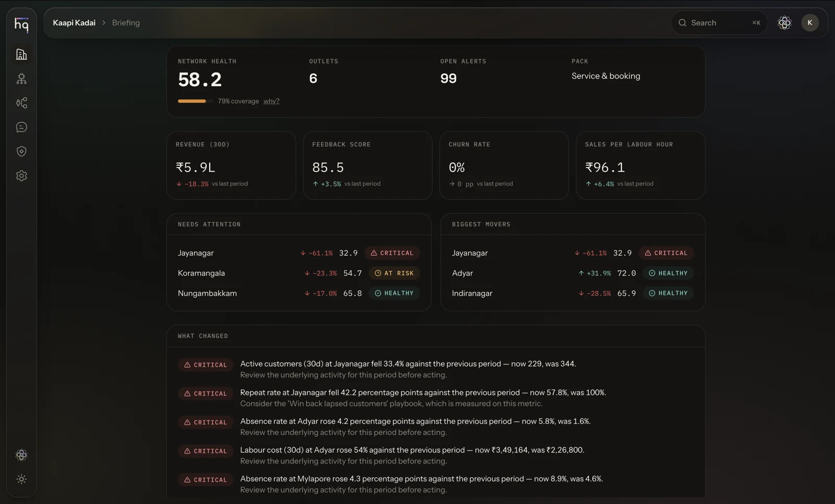This screenshot has height=504, width=835.
Task: Click the HEALTHY badge for Nungambakkam
Action: point(394,293)
